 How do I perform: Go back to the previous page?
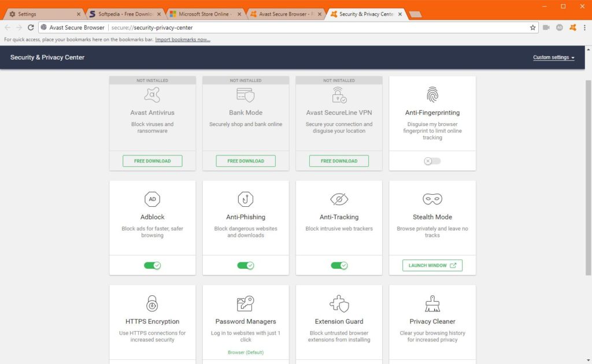coord(8,28)
